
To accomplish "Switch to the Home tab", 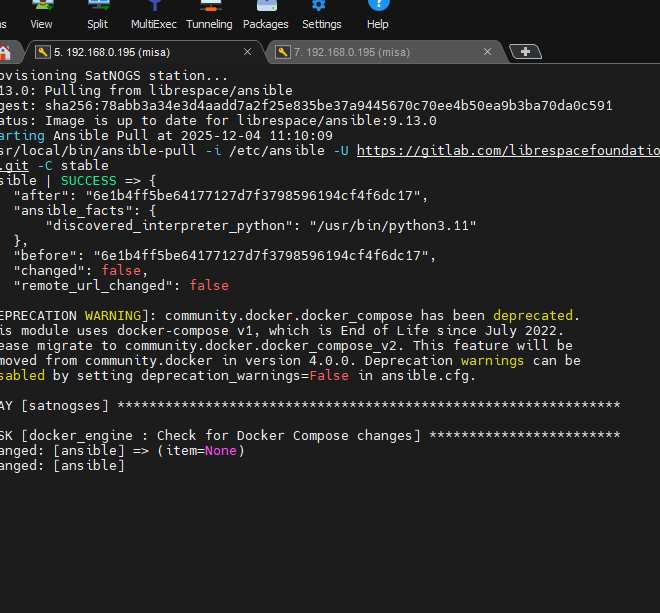I will click(5, 52).
